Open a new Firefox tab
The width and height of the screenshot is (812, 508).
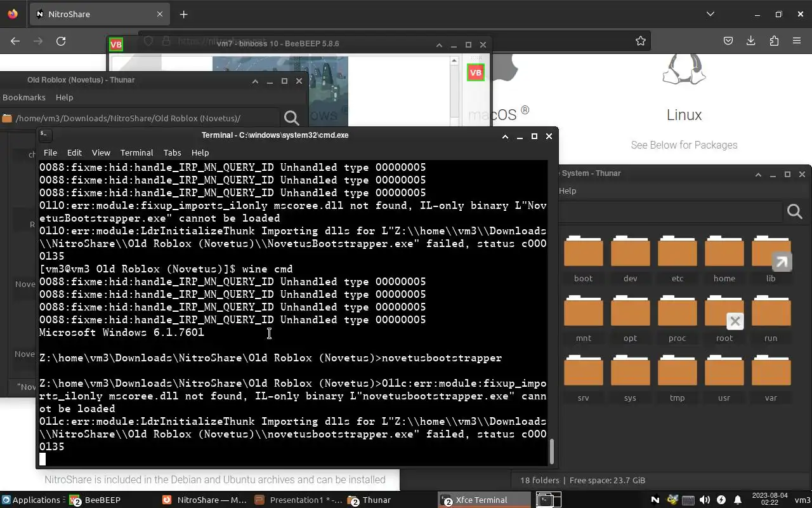point(183,14)
